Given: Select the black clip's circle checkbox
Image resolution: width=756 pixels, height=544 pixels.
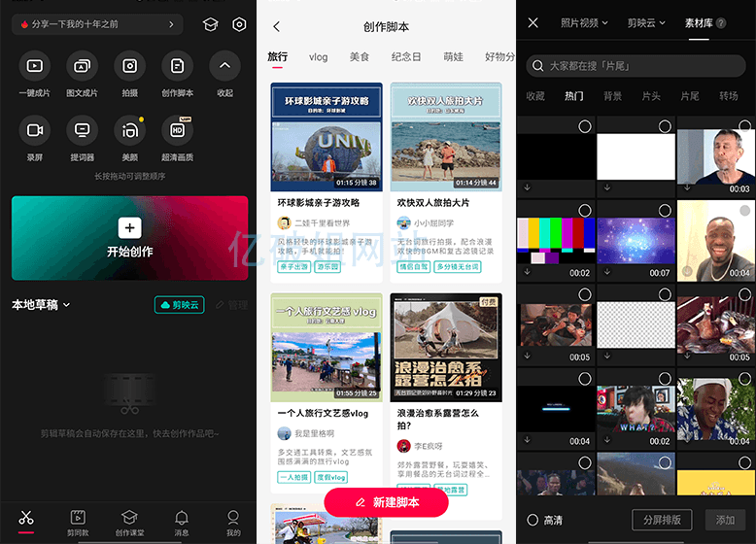Looking at the screenshot, I should (x=585, y=126).
